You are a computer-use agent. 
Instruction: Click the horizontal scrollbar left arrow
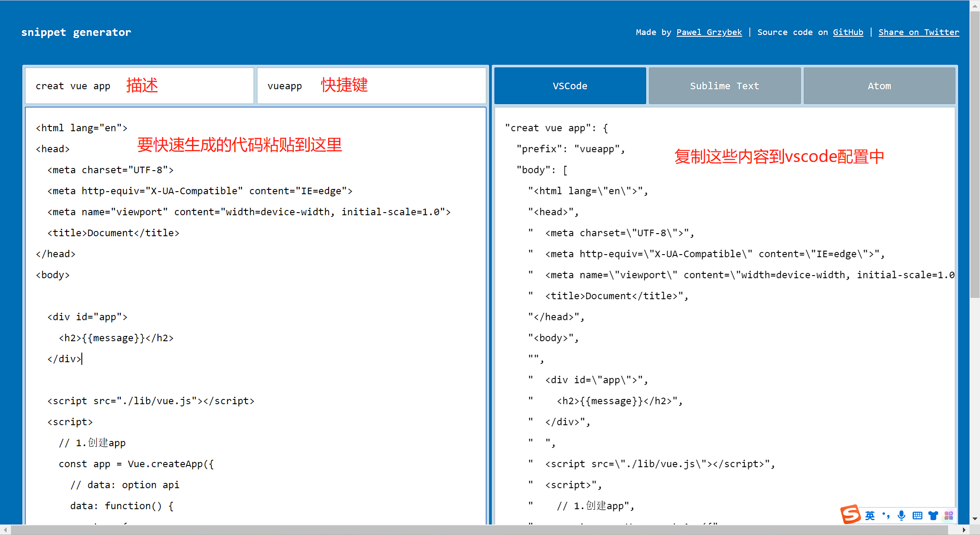coord(5,530)
